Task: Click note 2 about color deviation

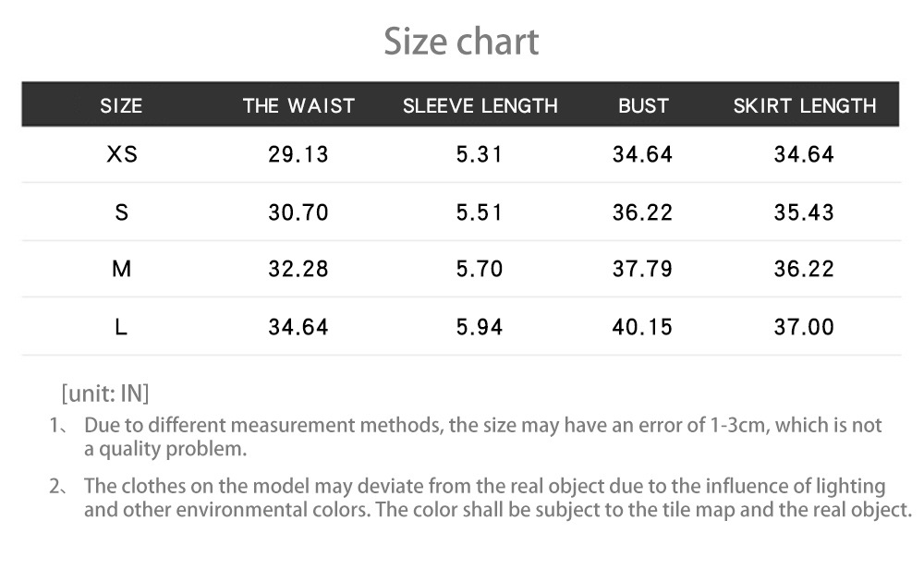Action: click(x=497, y=498)
